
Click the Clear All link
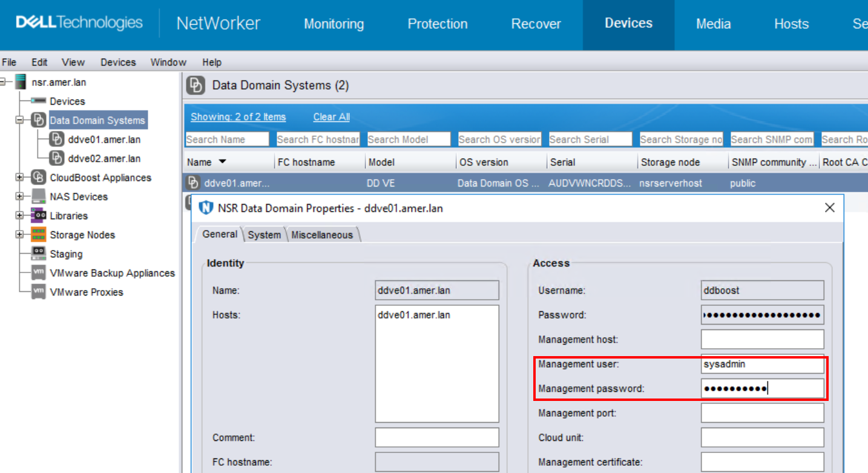(330, 116)
